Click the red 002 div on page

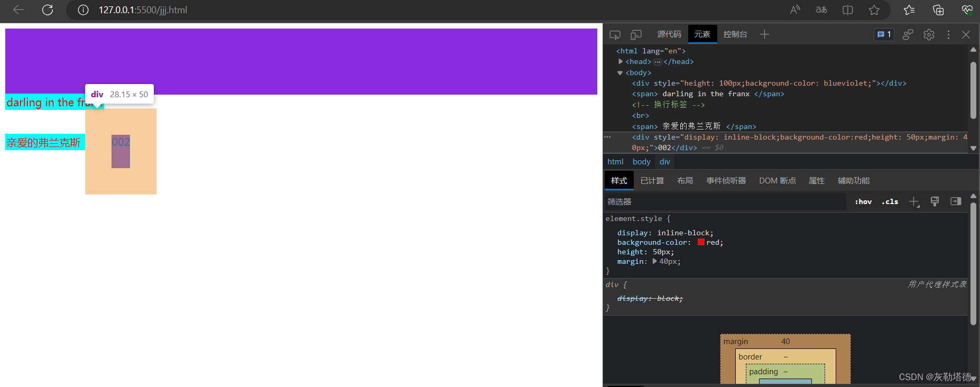tap(121, 151)
